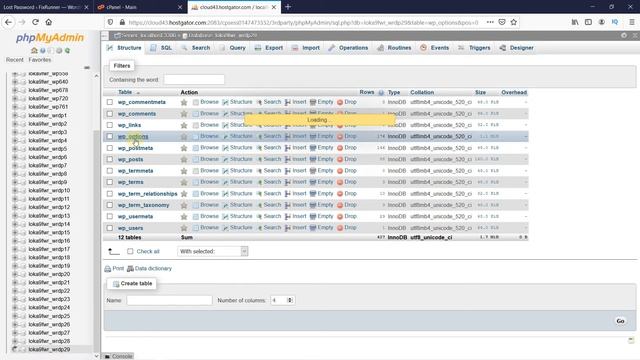Open the wp_users table link
Image resolution: width=640 pixels, height=360 pixels.
click(130, 228)
